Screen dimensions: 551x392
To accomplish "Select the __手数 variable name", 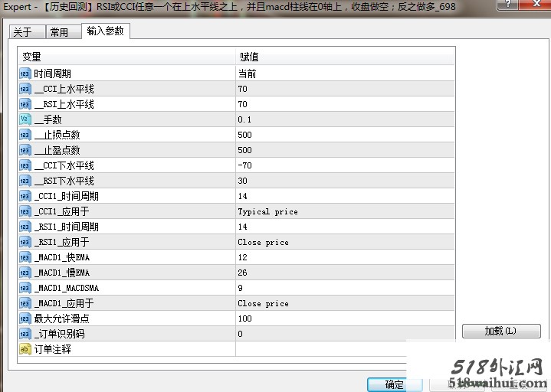I will click(x=48, y=119).
